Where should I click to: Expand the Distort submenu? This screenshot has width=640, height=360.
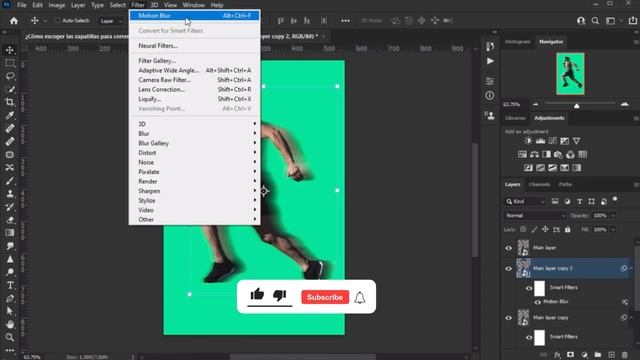195,153
